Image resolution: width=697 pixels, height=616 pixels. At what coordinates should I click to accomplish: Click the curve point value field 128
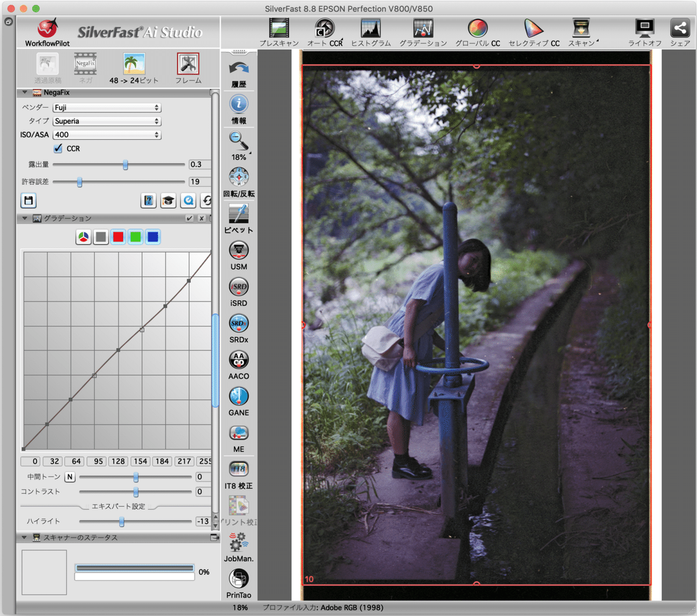(x=118, y=462)
